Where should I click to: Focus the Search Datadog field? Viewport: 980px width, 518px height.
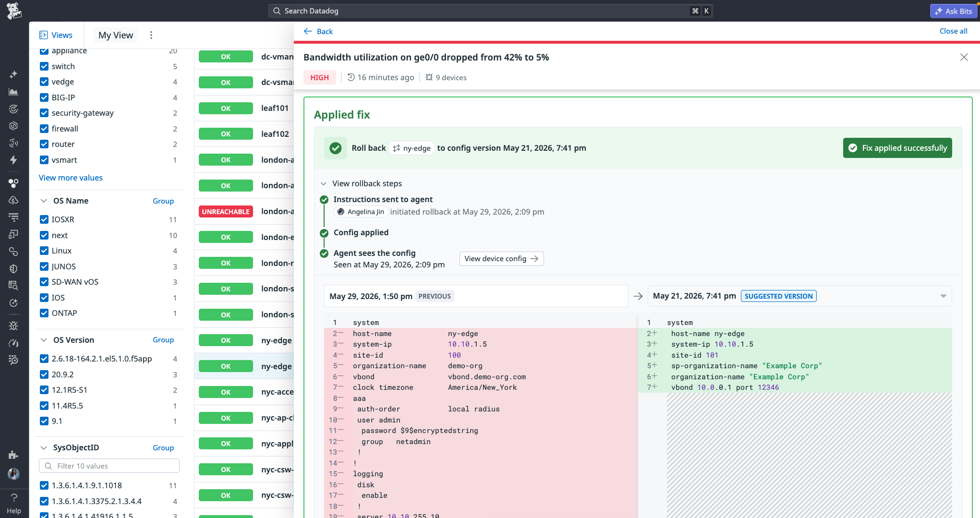[490, 11]
